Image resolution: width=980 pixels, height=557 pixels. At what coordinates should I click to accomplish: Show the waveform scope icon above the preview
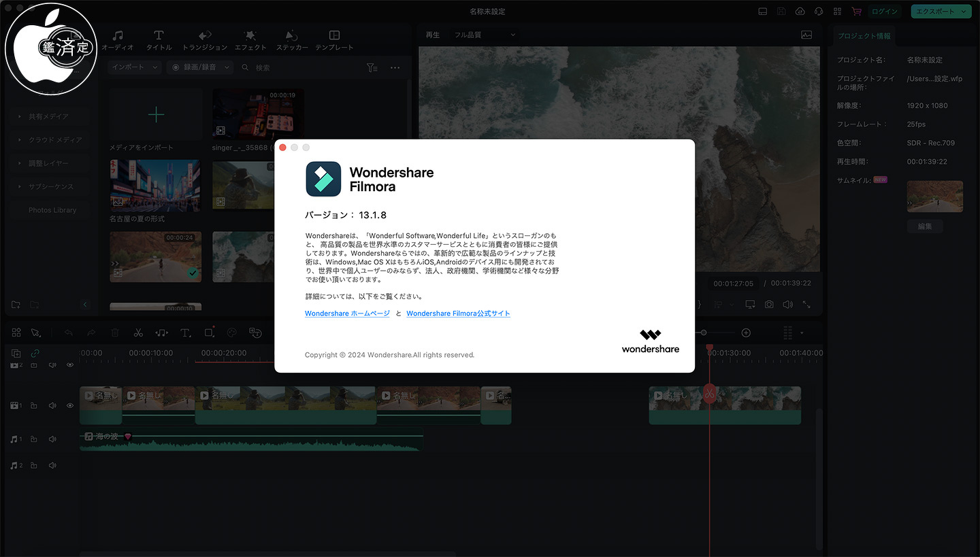pos(806,35)
